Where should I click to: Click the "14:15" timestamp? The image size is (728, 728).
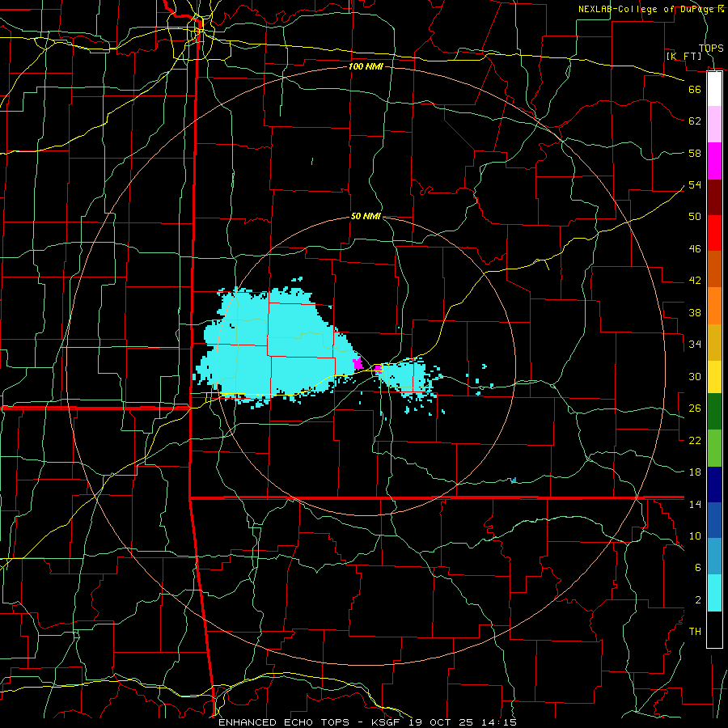[x=499, y=722]
